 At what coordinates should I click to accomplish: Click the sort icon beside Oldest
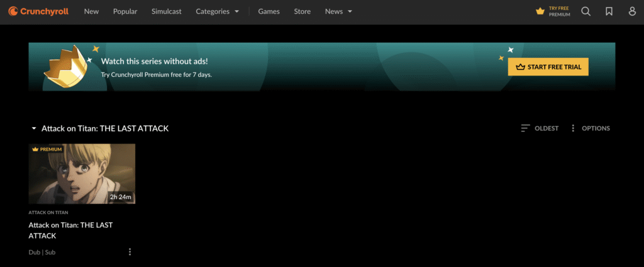(526, 128)
